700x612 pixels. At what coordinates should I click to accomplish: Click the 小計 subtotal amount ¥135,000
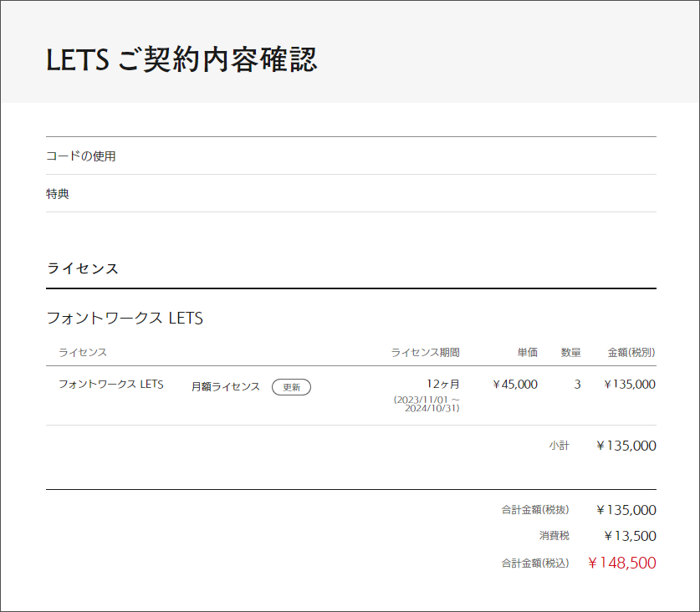pyautogui.click(x=626, y=446)
